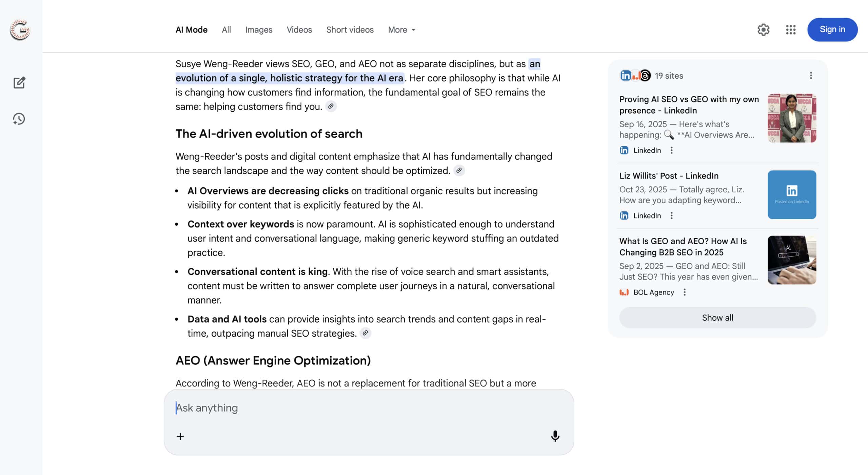Open options menu next to BOL Agency
Viewport: 868px width, 475px height.
click(x=685, y=292)
